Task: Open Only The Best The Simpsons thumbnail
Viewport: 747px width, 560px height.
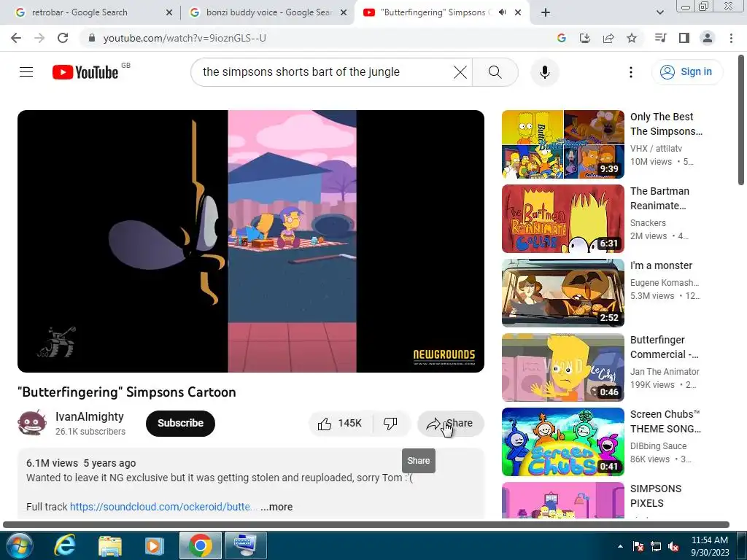Action: pos(562,144)
